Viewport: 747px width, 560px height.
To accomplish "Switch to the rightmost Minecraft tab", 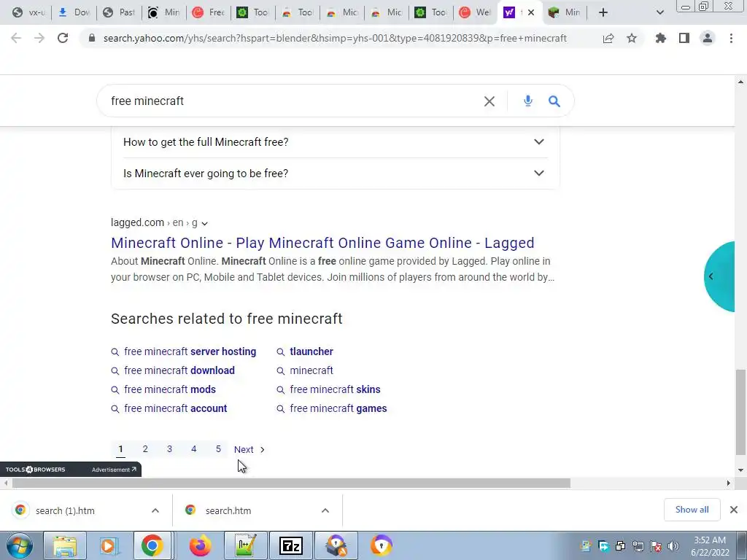I will pos(565,12).
